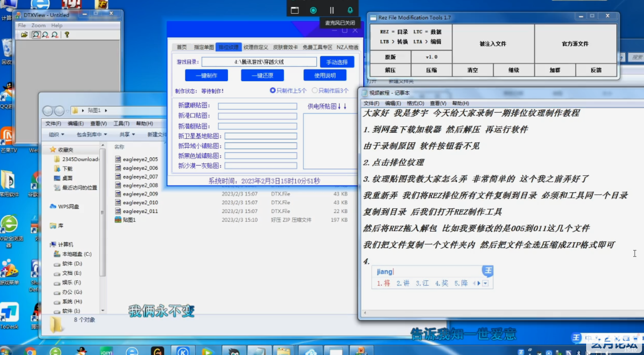The width and height of the screenshot is (644, 355).
Task: Select the 贴图1 ZIP archive file
Action: coord(125,220)
